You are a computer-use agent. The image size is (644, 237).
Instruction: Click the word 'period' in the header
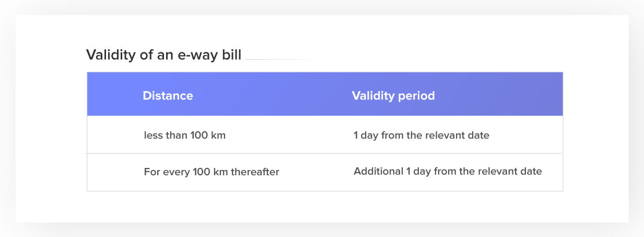pos(417,96)
